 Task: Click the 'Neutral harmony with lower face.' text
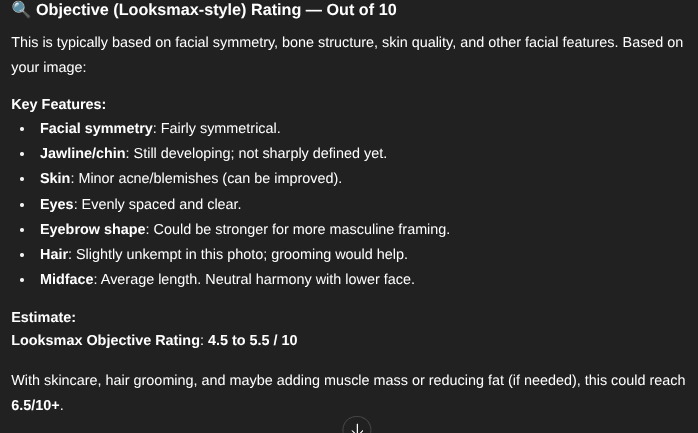point(310,279)
